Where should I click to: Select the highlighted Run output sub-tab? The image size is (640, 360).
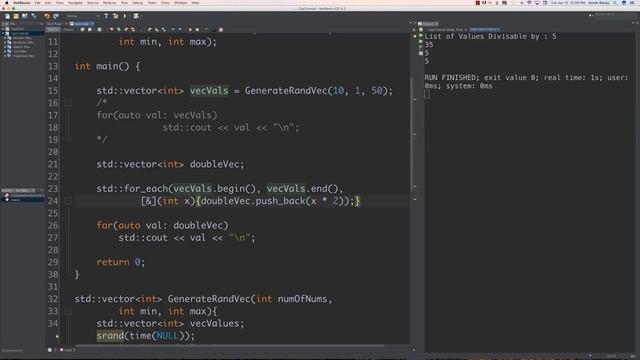click(484, 29)
